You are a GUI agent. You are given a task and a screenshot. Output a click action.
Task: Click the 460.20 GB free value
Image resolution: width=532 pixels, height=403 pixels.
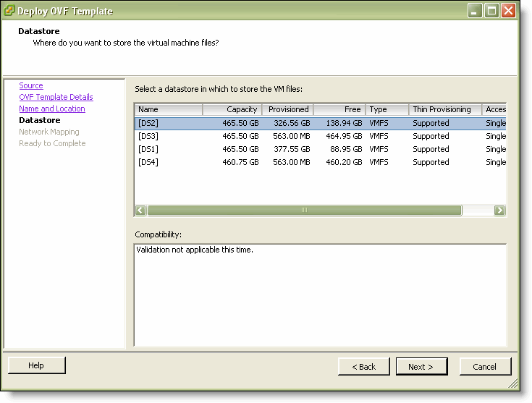tap(344, 162)
